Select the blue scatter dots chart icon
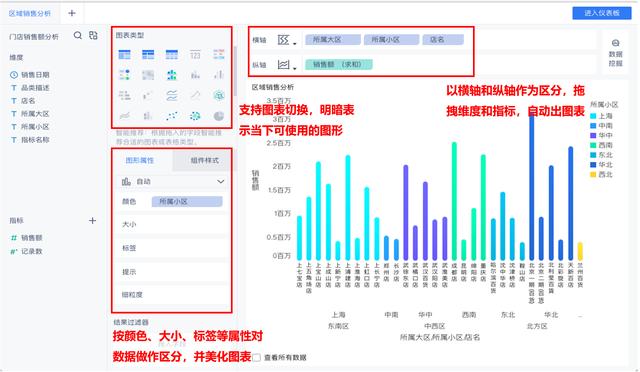Viewport: 640px width, 372px height. click(171, 116)
